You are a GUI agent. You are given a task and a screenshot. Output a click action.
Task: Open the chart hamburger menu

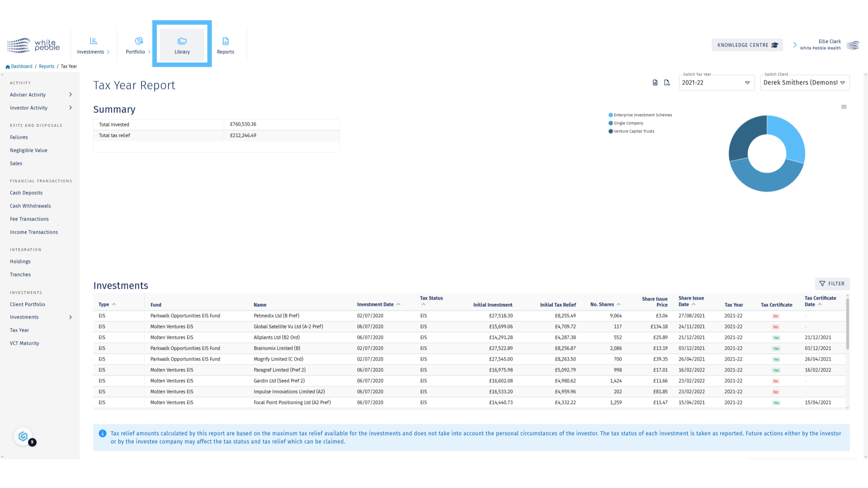coord(844,107)
